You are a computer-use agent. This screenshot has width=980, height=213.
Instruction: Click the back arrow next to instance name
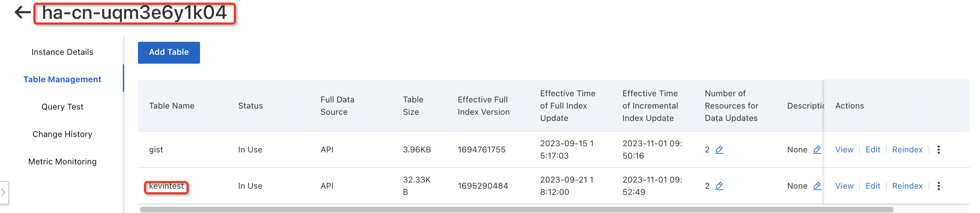coord(22,13)
